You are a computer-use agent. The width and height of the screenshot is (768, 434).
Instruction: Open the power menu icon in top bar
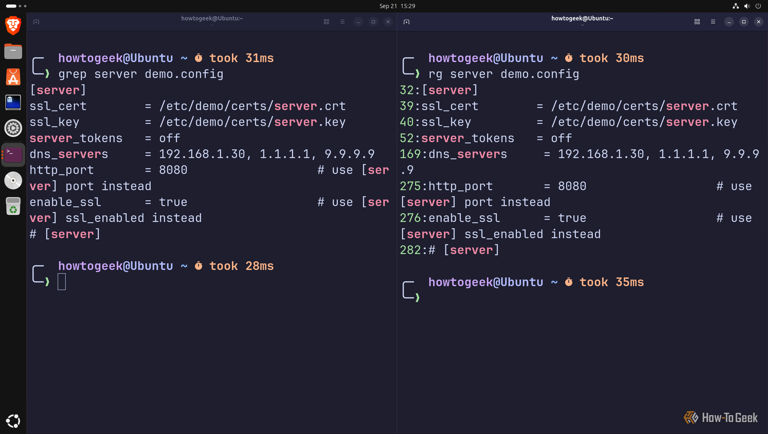758,6
